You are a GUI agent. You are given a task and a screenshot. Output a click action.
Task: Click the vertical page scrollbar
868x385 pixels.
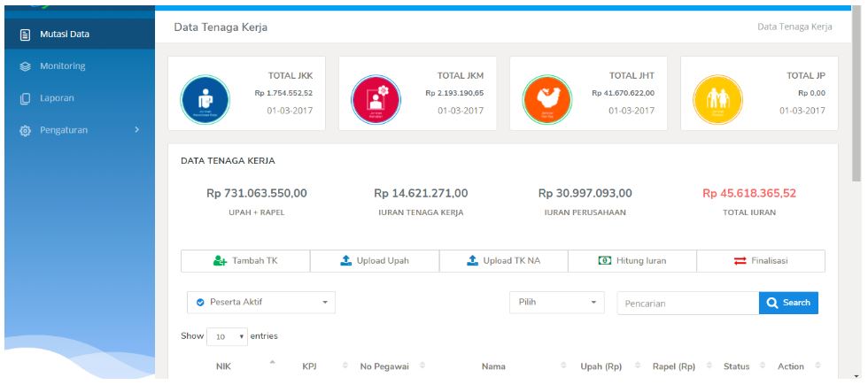point(856,94)
